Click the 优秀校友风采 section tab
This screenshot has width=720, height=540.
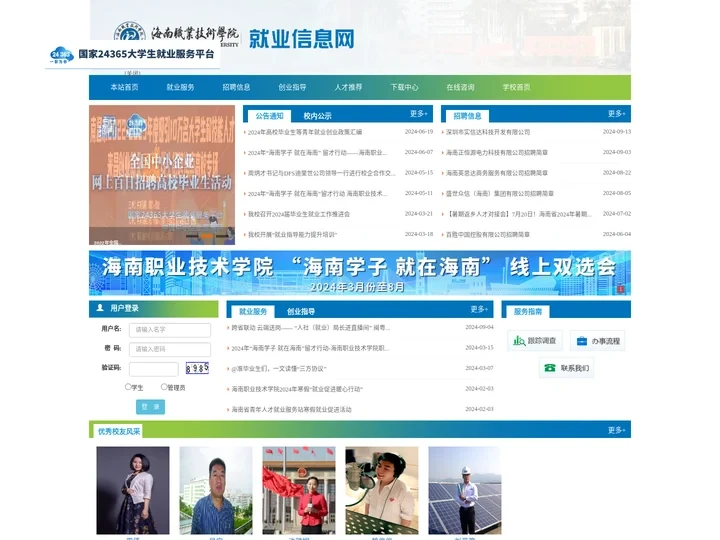point(119,431)
